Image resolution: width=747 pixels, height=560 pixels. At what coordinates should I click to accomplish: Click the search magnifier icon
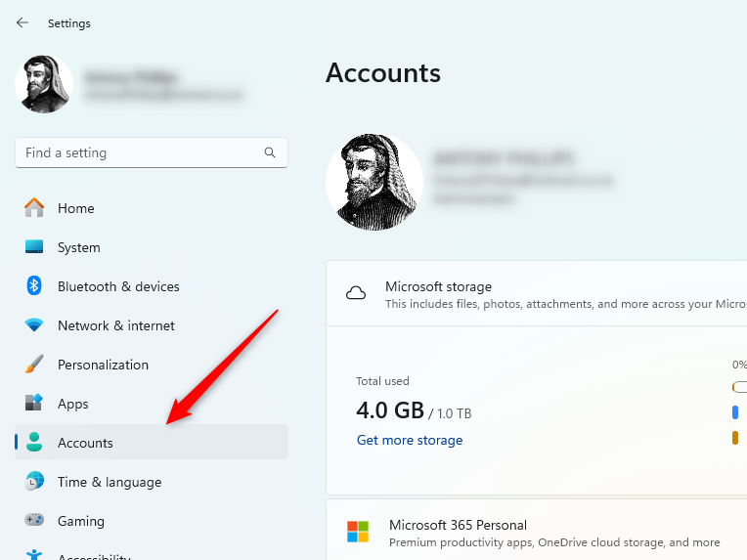pyautogui.click(x=270, y=152)
